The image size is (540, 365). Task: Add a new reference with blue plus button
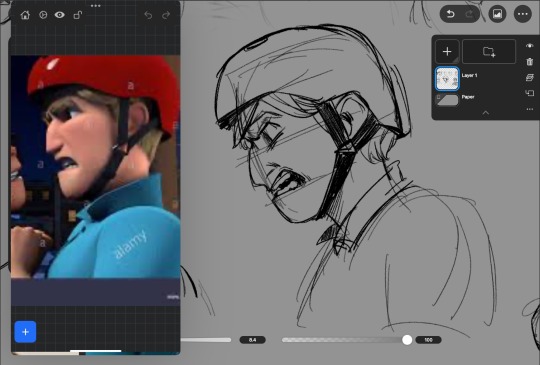[25, 332]
